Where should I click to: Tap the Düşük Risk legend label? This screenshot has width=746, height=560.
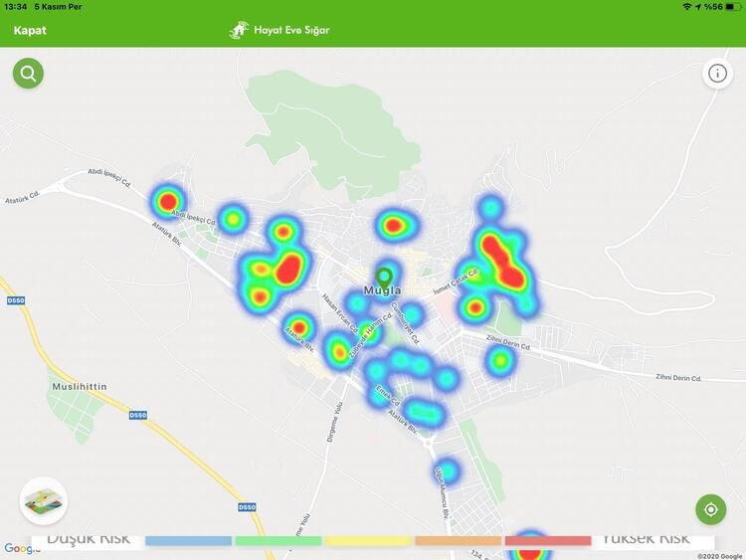point(89,538)
